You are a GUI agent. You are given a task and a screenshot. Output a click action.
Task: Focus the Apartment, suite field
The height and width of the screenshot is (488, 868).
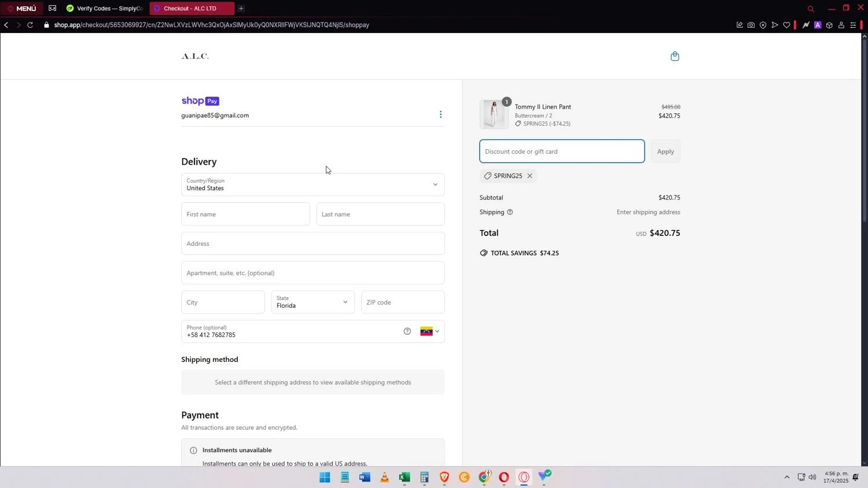[313, 273]
